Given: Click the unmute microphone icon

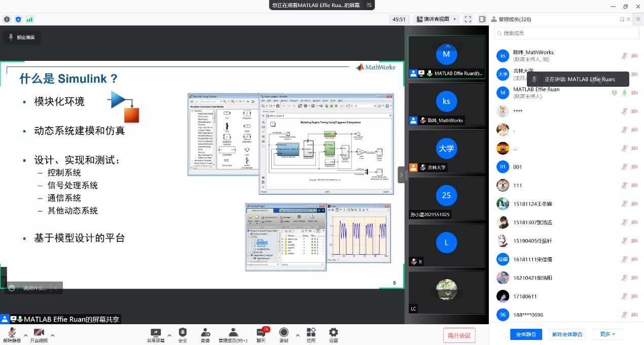Looking at the screenshot, I should coord(12,333).
